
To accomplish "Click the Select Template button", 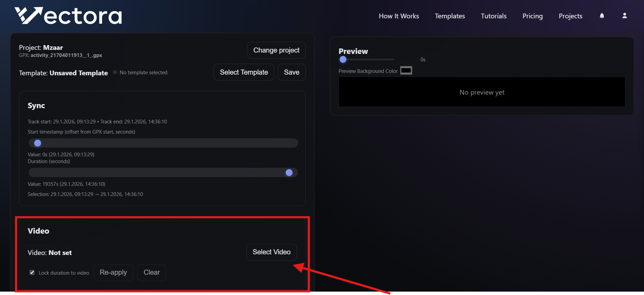I will coord(244,72).
